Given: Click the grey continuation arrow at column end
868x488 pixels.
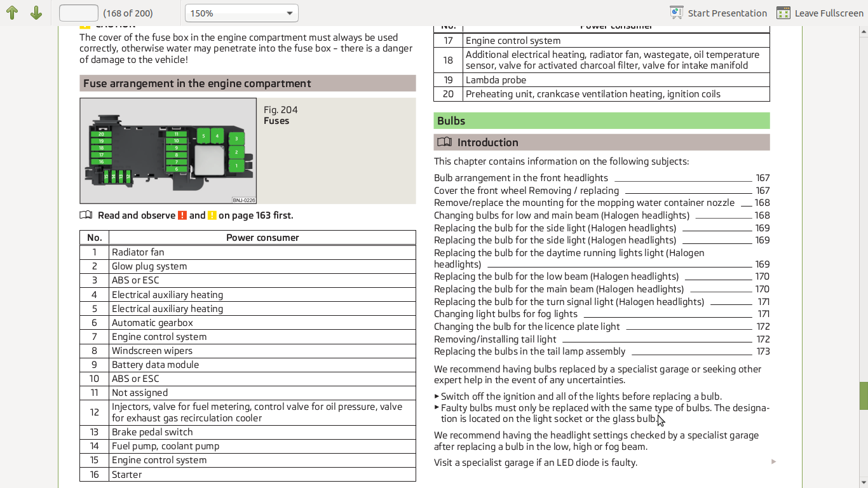Looking at the screenshot, I should point(773,462).
